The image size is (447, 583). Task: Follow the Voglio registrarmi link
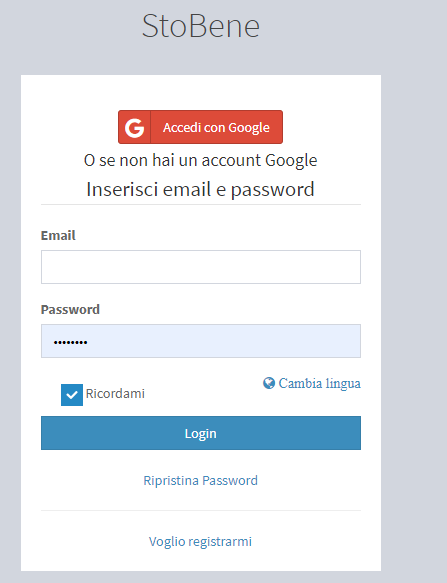[200, 541]
